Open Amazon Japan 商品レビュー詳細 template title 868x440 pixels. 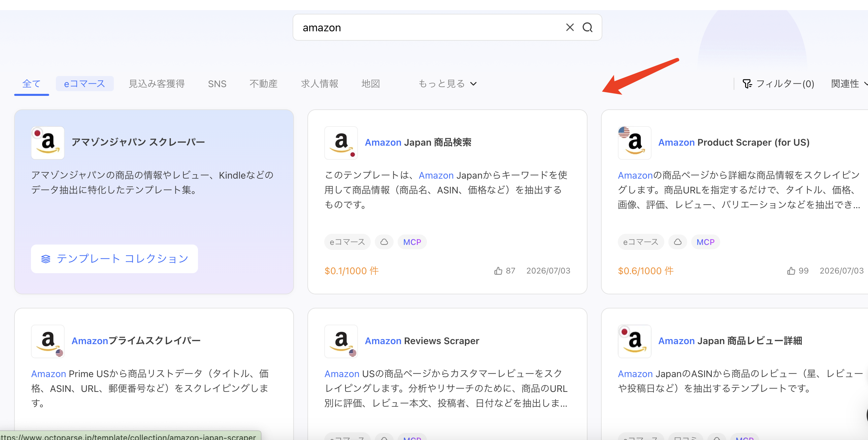(x=730, y=341)
